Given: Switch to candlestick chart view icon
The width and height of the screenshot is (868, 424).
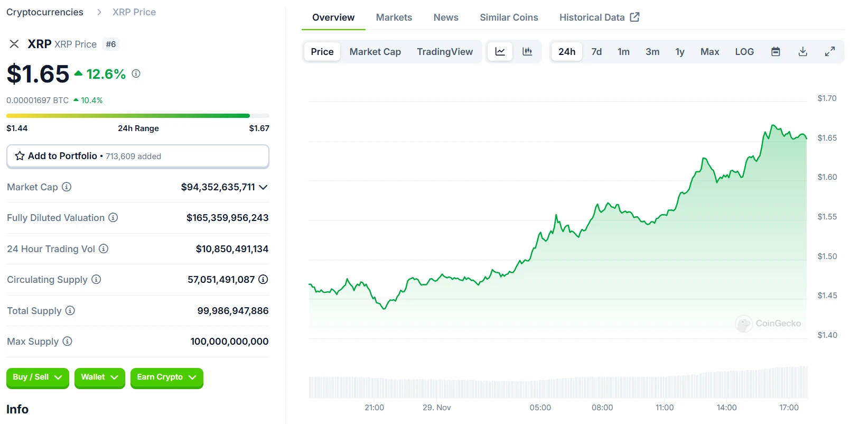Looking at the screenshot, I should pos(527,52).
